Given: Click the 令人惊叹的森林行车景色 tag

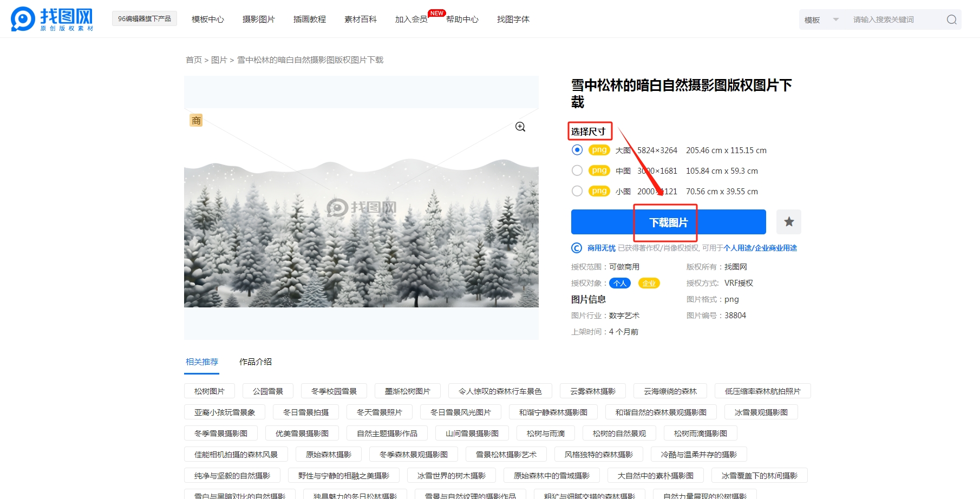Looking at the screenshot, I should coord(500,391).
